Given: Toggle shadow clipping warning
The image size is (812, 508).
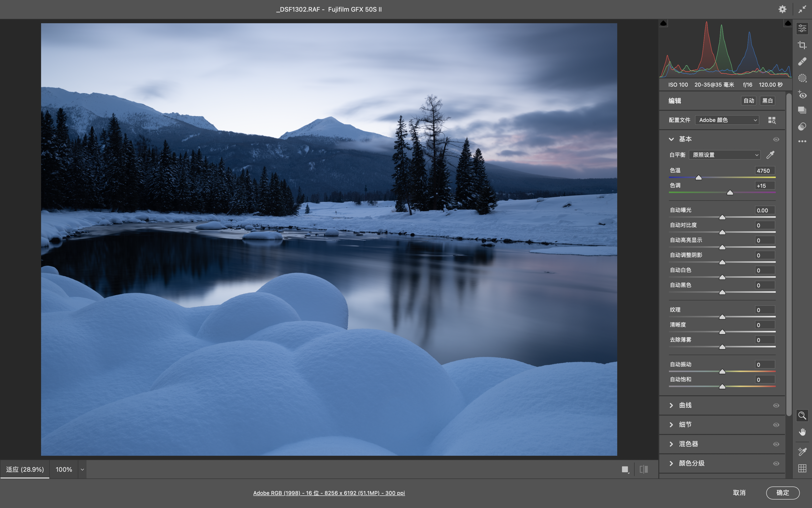Looking at the screenshot, I should tap(663, 23).
